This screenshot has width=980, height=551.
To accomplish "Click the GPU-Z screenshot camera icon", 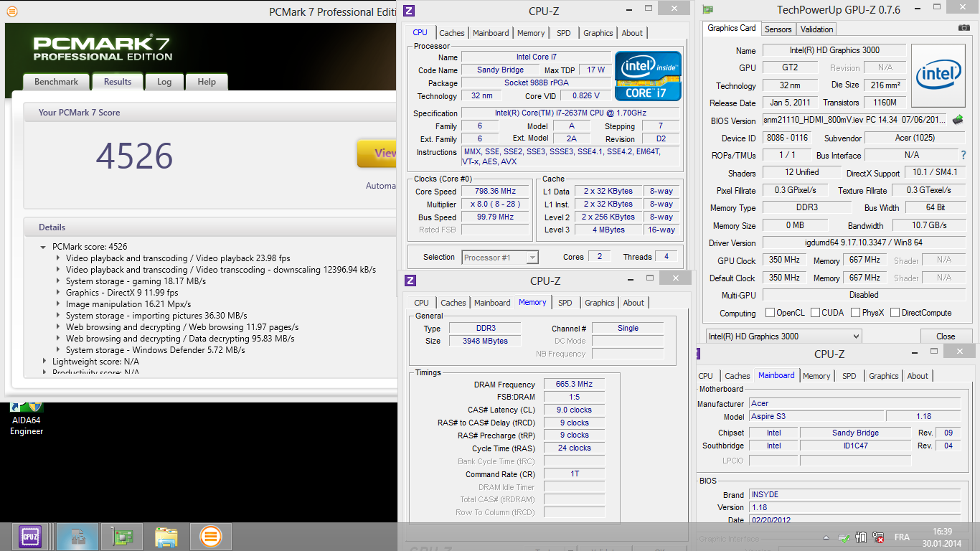I will (x=964, y=28).
